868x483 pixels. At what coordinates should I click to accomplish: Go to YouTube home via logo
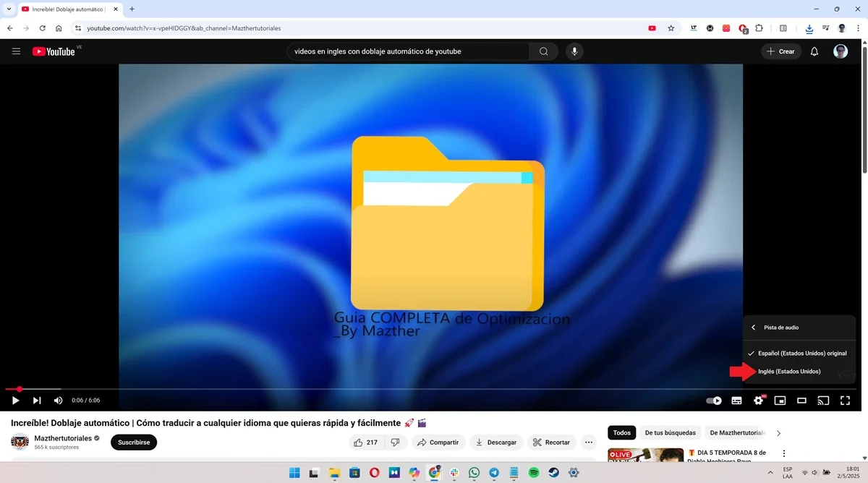tap(54, 51)
